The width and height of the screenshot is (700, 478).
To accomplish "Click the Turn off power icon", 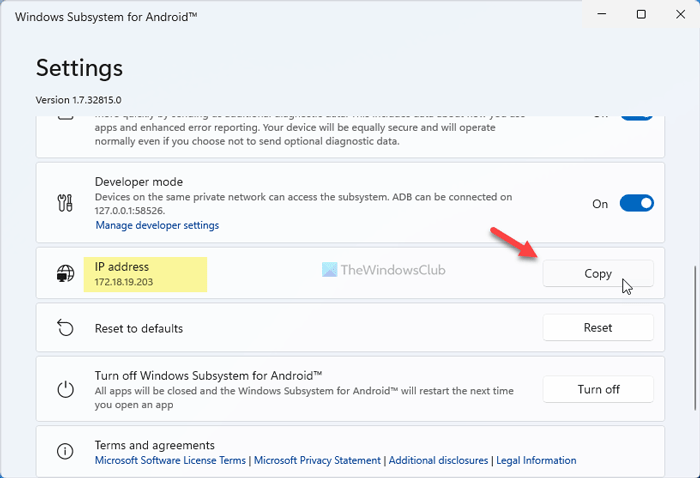I will click(x=65, y=389).
